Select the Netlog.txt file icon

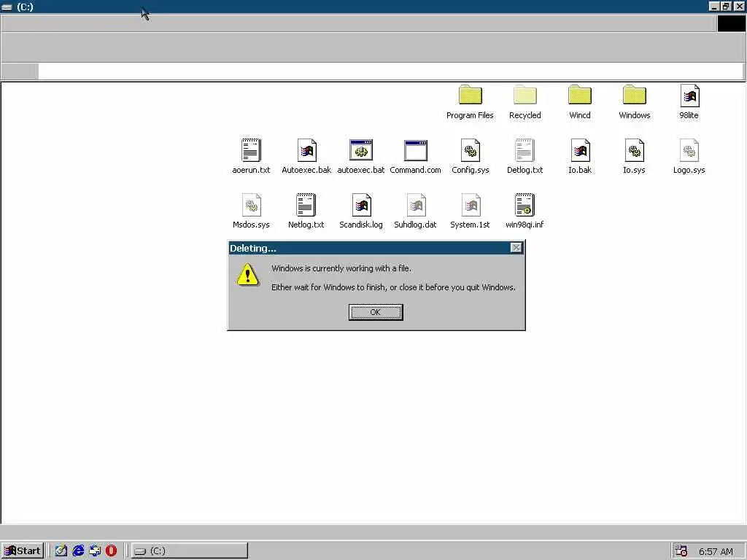point(306,205)
